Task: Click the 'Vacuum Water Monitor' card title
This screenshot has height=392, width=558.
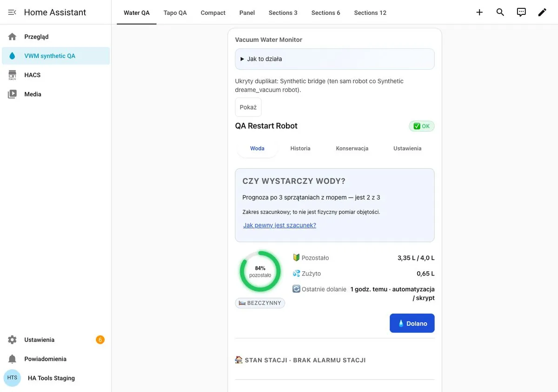Action: click(x=269, y=40)
